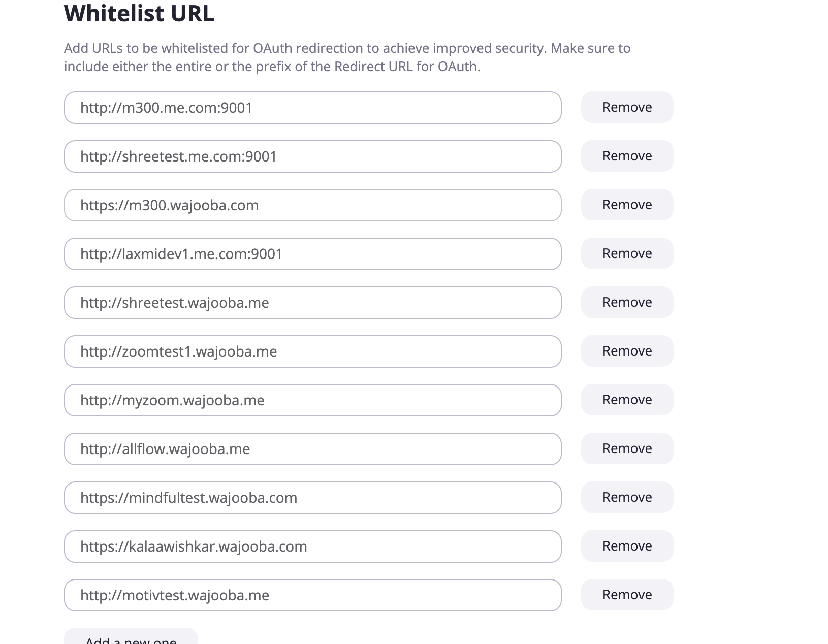Remove the kalaawishkar.wajooba.com URL
The height and width of the screenshot is (644, 828).
coord(627,546)
